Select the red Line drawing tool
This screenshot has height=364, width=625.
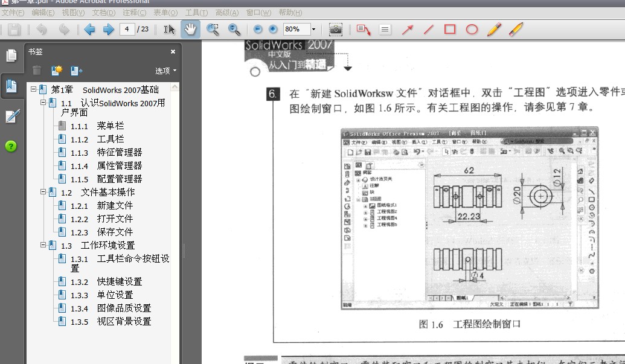click(429, 30)
